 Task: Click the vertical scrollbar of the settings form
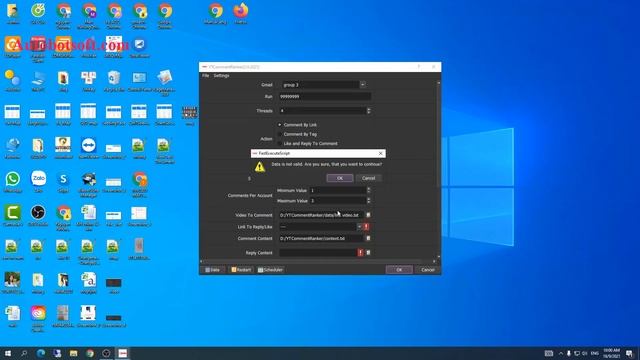(x=439, y=135)
